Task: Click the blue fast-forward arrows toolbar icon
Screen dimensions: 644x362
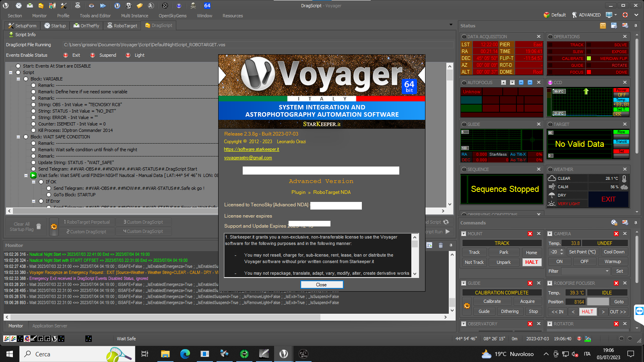Action: [103, 6]
